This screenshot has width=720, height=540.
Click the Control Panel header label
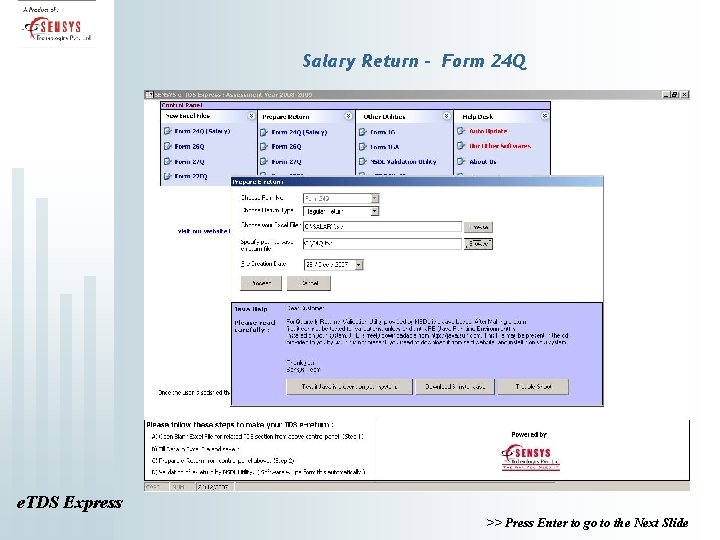click(182, 105)
